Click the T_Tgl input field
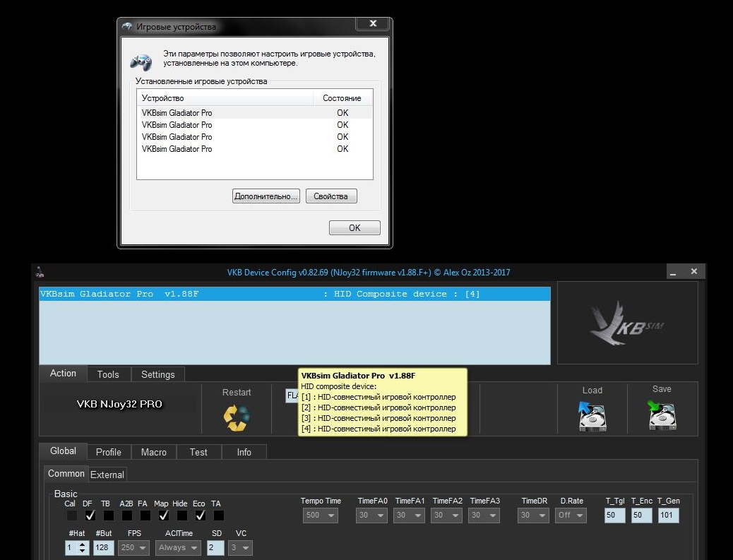733x560 pixels. pyautogui.click(x=614, y=515)
